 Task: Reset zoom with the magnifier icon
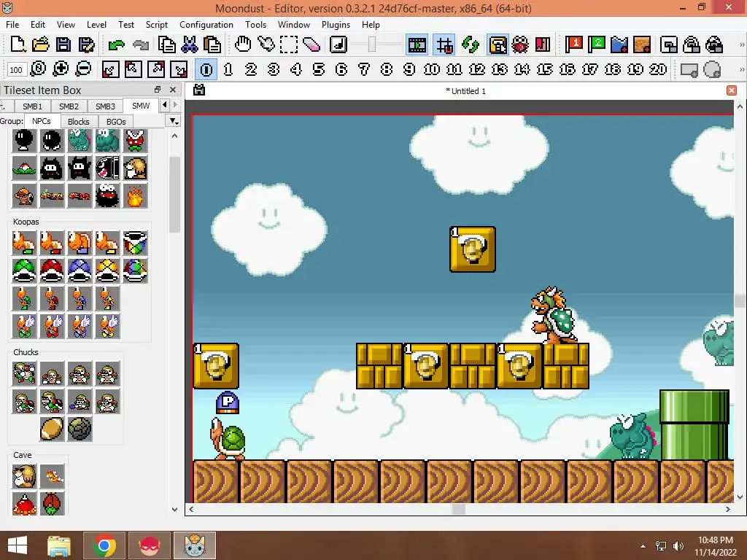coord(38,69)
